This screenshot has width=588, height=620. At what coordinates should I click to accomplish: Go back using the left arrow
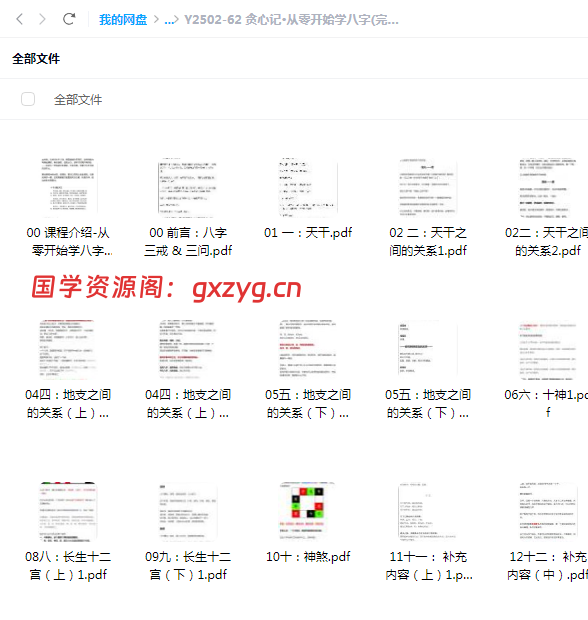(19, 19)
